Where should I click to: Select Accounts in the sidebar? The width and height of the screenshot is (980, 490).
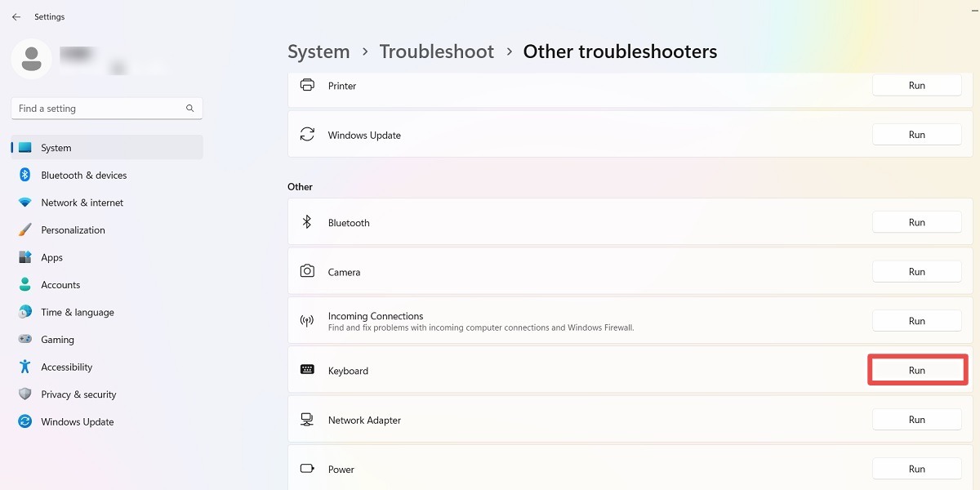pyautogui.click(x=60, y=284)
